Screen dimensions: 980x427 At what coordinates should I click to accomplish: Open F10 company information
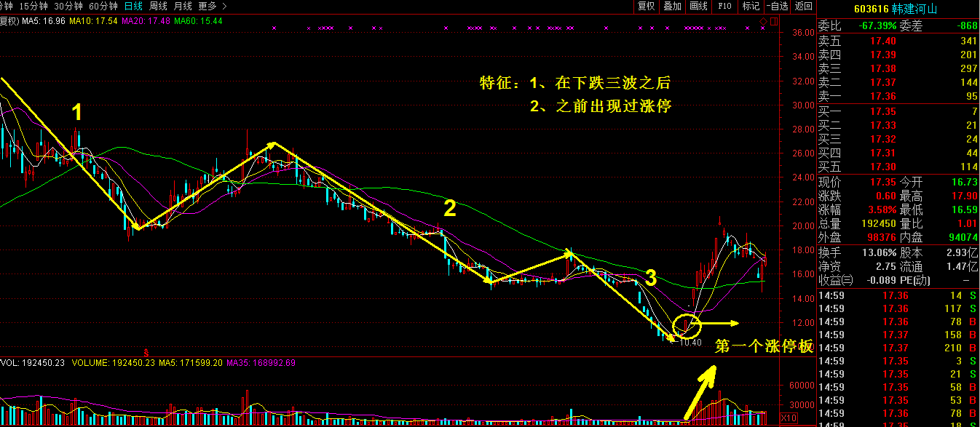(724, 7)
